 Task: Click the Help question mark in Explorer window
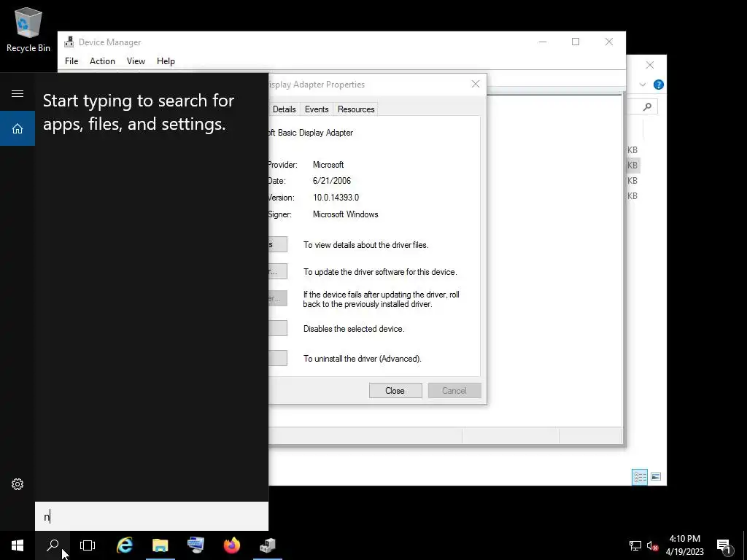659,85
